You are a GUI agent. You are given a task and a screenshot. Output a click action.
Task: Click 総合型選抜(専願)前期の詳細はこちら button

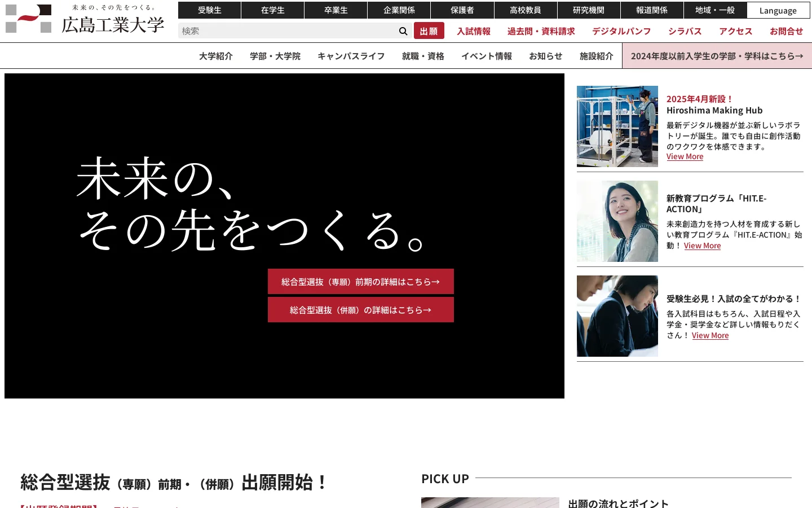361,282
